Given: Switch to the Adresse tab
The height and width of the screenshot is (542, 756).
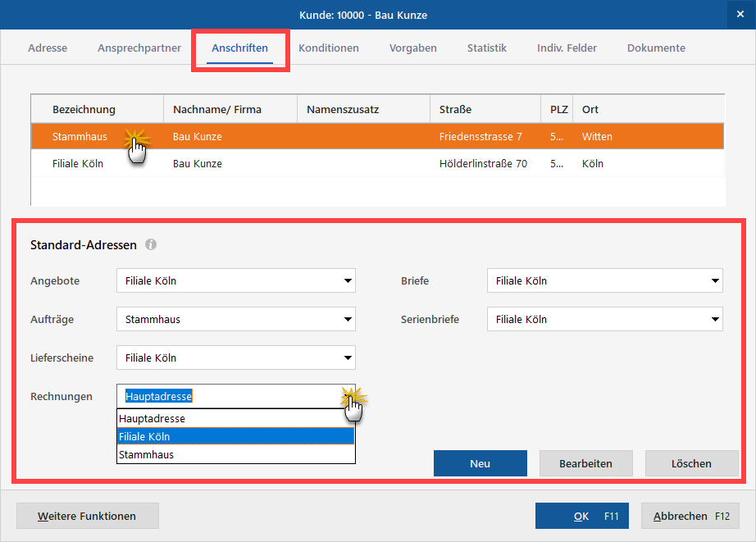Looking at the screenshot, I should tap(48, 48).
